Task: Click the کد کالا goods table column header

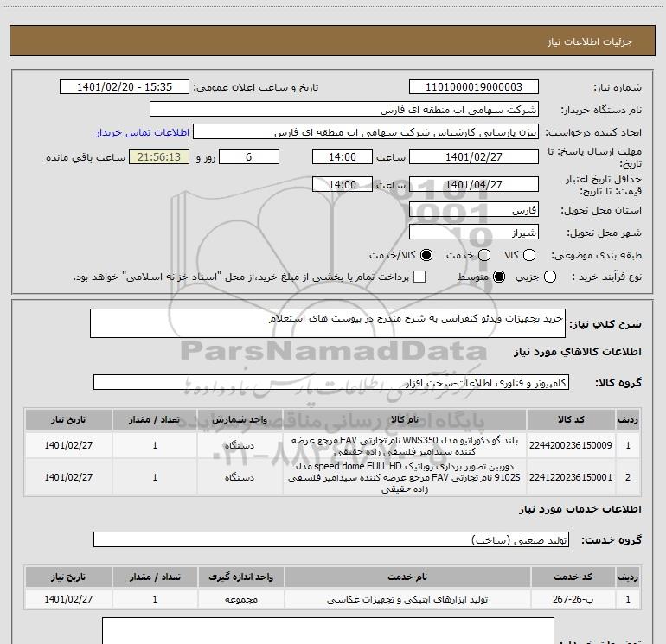Action: [571, 419]
